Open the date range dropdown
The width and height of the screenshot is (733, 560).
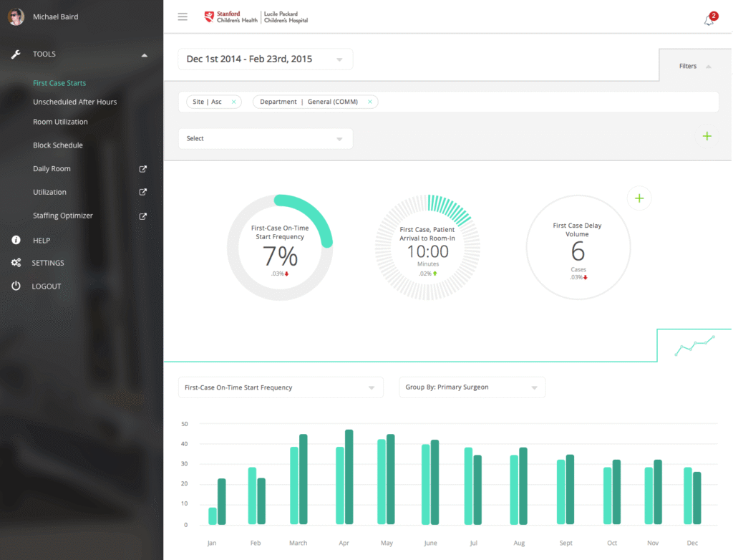(265, 59)
